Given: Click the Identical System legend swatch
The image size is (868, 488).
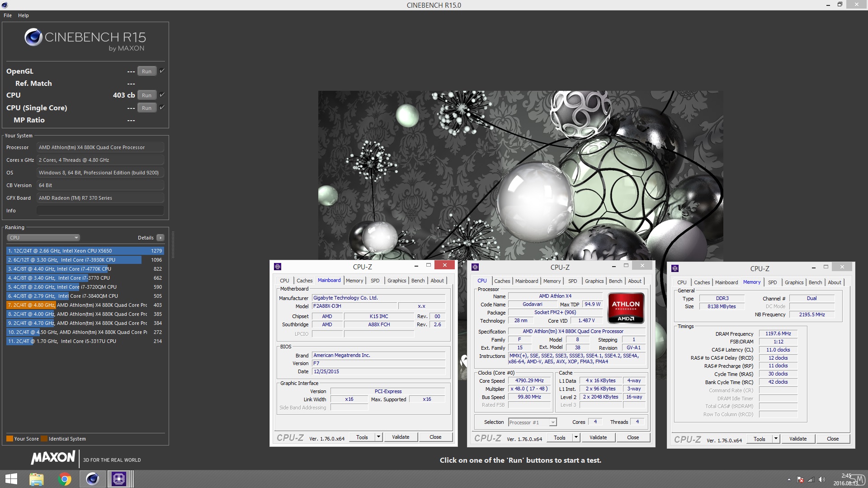Looking at the screenshot, I should coord(44,439).
